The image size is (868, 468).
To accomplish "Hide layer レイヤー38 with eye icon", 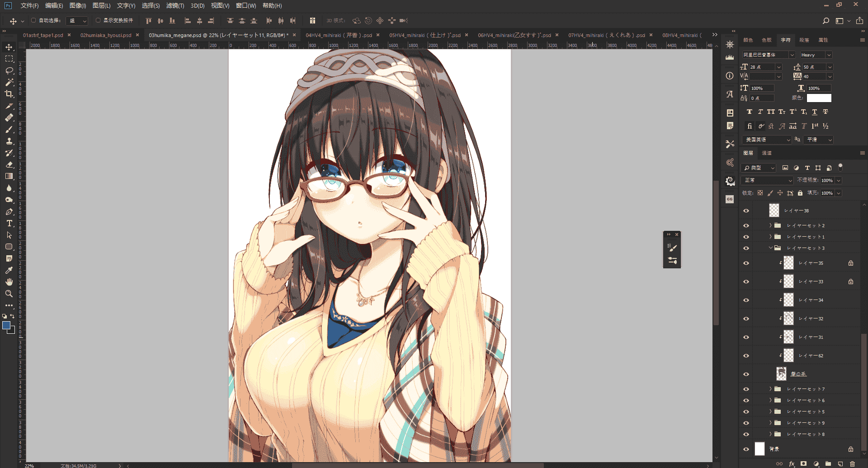I will click(746, 211).
